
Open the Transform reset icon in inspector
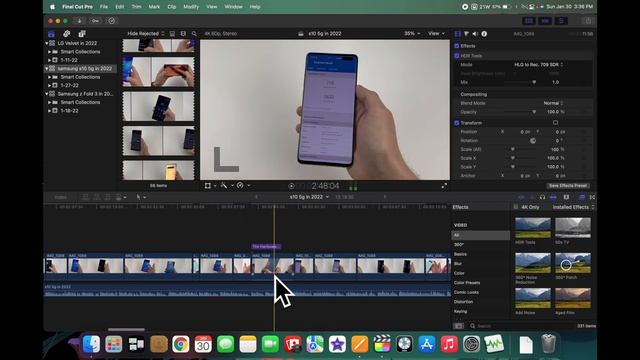click(556, 122)
